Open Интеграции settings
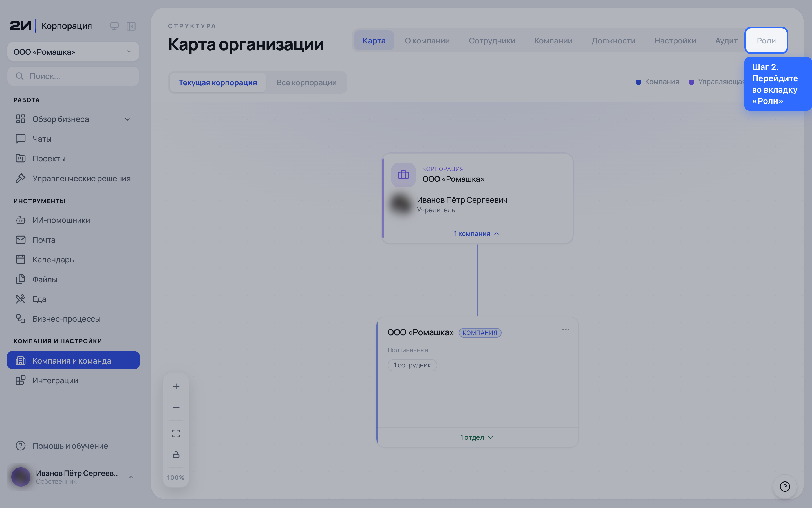The height and width of the screenshot is (508, 812). [x=73, y=380]
